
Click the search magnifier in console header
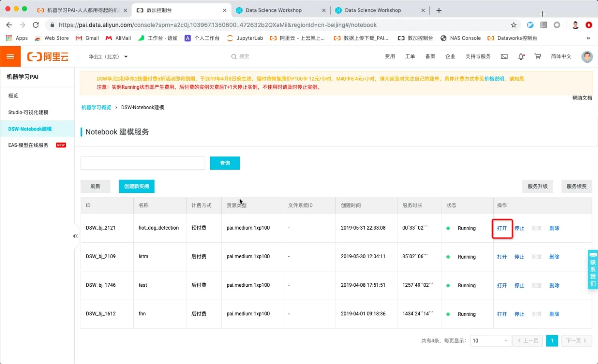point(234,56)
